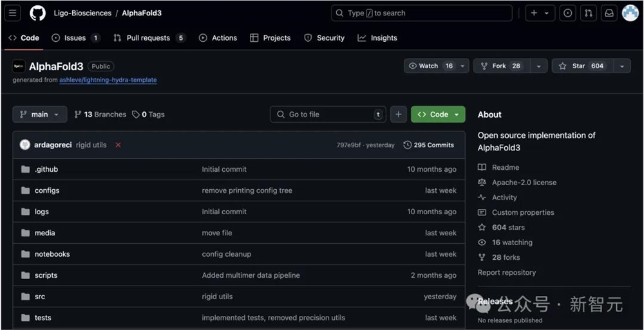Open 'remove printing config tree' commit message

point(247,190)
